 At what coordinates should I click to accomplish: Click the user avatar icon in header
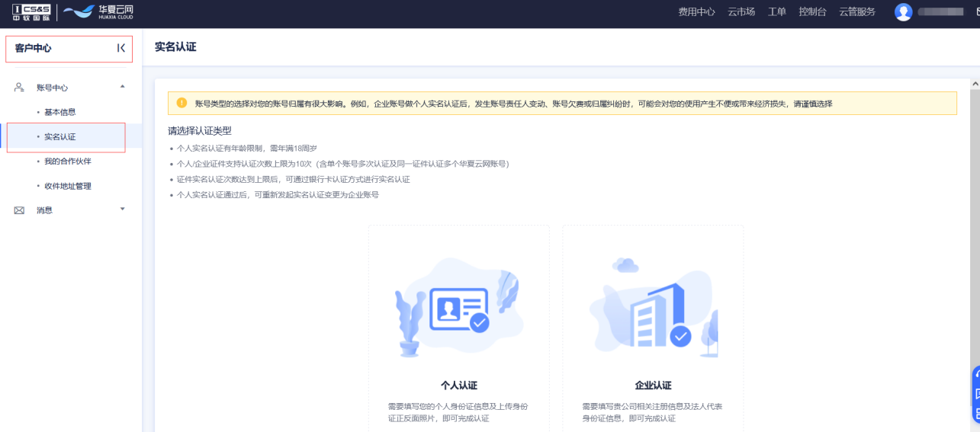tap(903, 12)
